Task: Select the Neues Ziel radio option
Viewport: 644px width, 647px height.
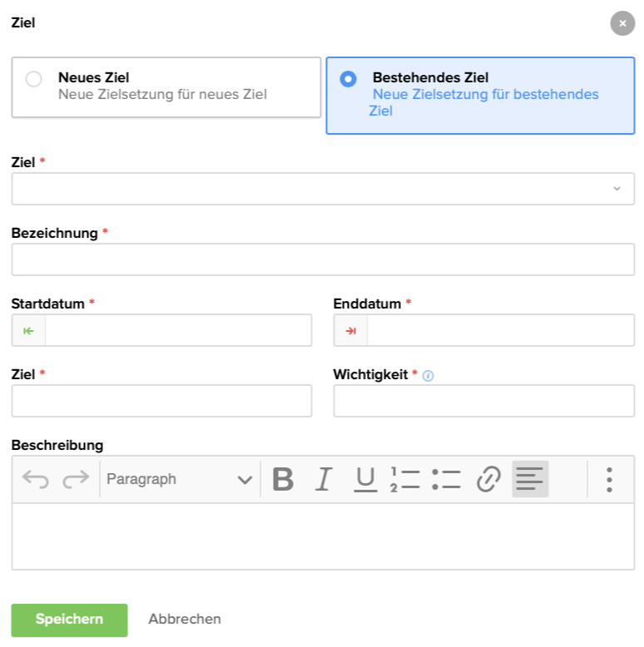Action: click(34, 80)
